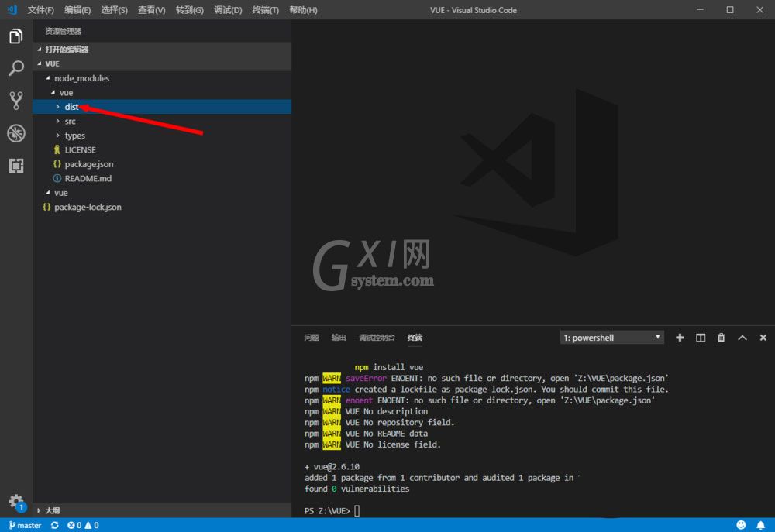Click the + vue@2.6.10 terminal line
This screenshot has width=775, height=532.
pyautogui.click(x=332, y=466)
